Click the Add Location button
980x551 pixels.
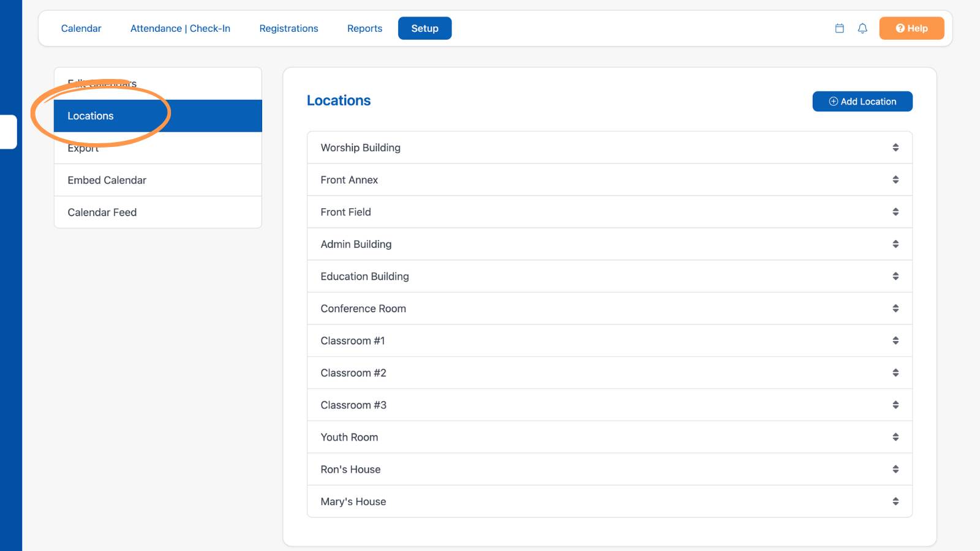tap(862, 102)
